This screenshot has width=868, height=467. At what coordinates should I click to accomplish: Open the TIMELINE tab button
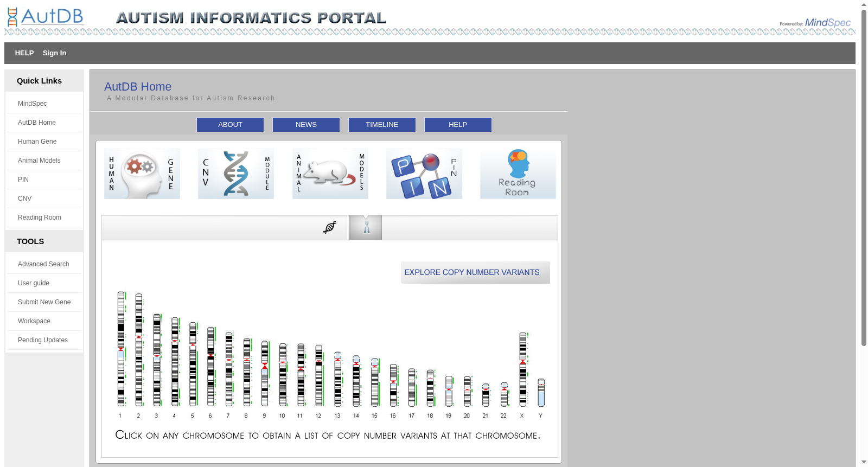(x=382, y=125)
